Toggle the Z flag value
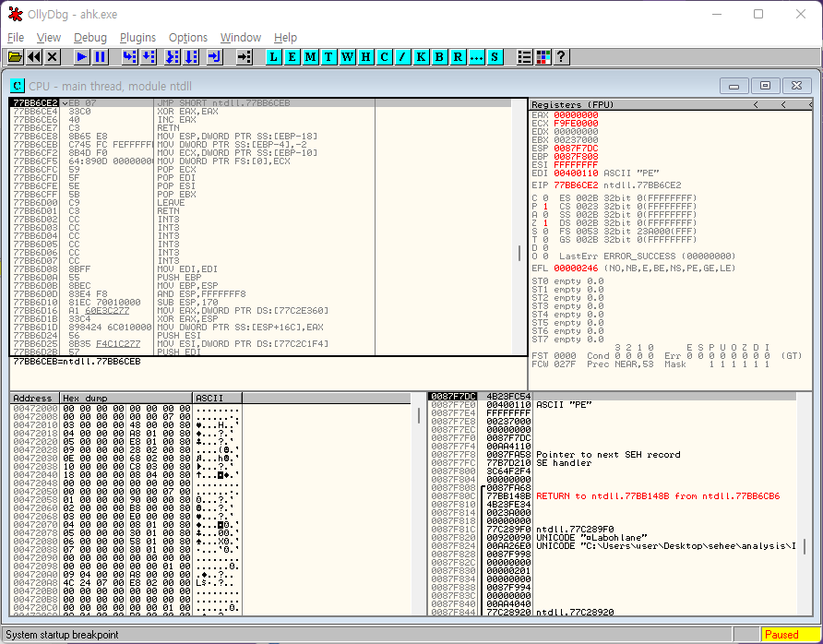Image resolution: width=823 pixels, height=644 pixels. 545,223
